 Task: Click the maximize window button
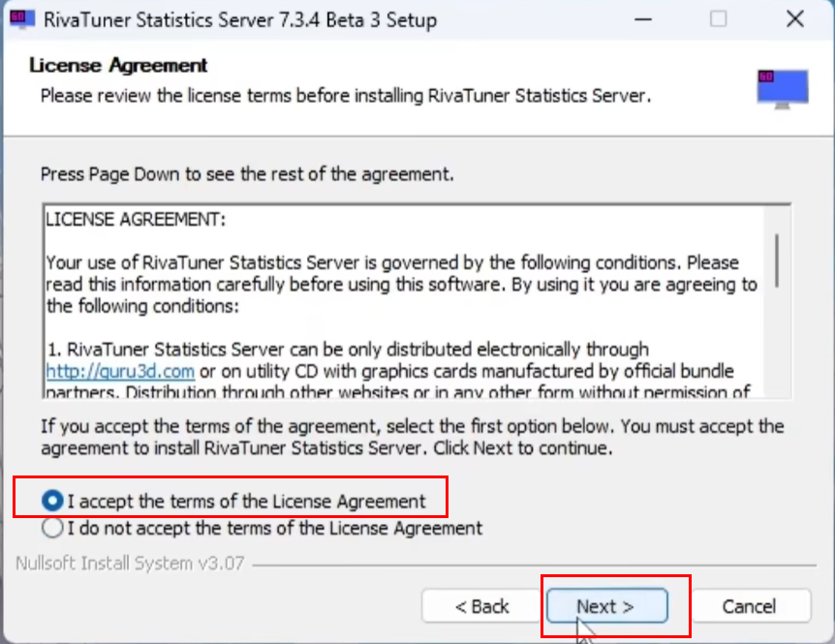(x=718, y=19)
